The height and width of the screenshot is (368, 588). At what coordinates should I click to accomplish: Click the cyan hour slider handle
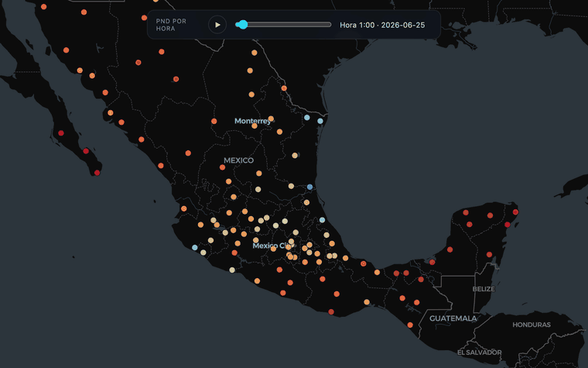(x=243, y=25)
